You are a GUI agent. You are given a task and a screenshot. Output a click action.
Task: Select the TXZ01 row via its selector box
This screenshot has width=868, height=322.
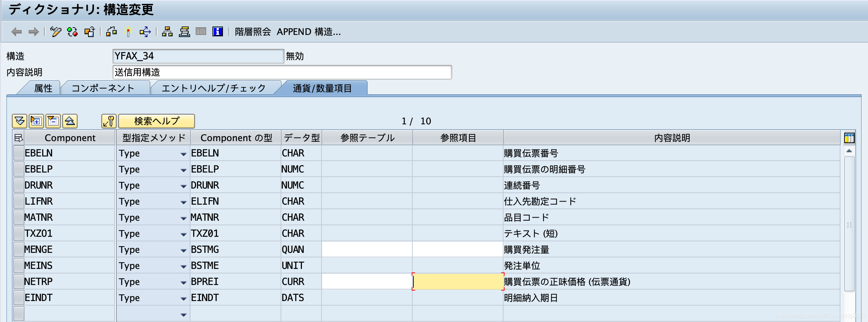tap(19, 234)
